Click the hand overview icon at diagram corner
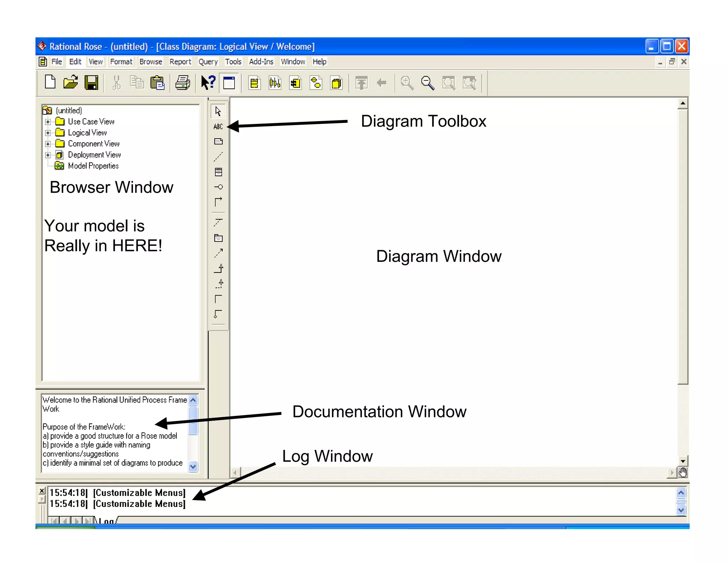 click(x=683, y=472)
